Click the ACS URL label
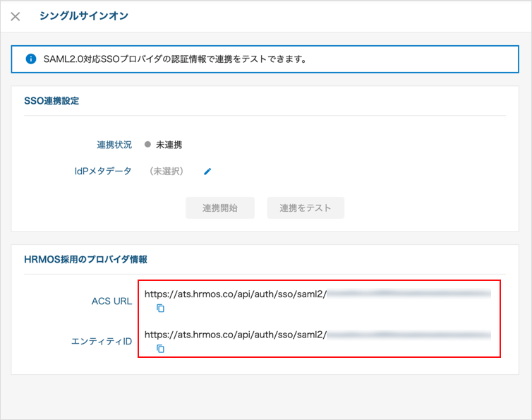The width and height of the screenshot is (532, 420). pyautogui.click(x=111, y=301)
